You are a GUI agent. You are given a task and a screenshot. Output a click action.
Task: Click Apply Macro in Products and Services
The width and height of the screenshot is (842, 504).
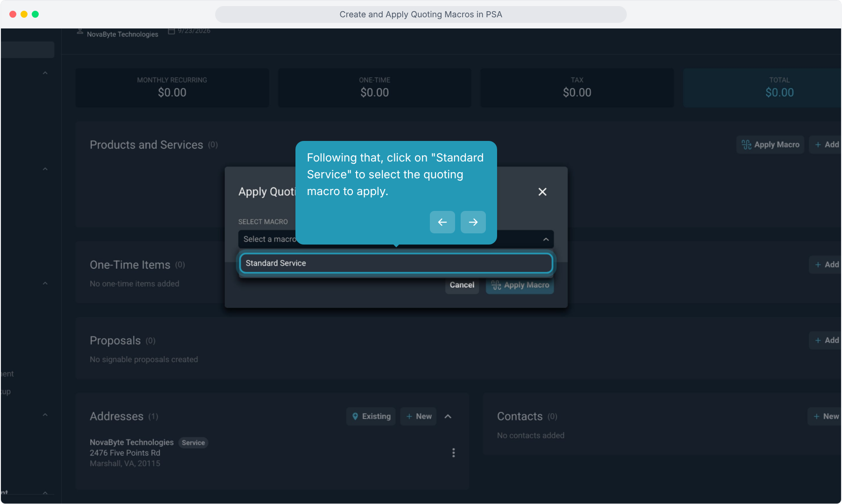click(771, 145)
